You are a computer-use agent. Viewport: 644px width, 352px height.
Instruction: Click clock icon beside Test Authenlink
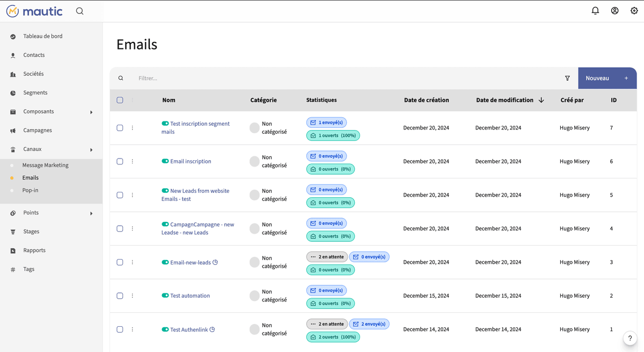[x=212, y=329]
